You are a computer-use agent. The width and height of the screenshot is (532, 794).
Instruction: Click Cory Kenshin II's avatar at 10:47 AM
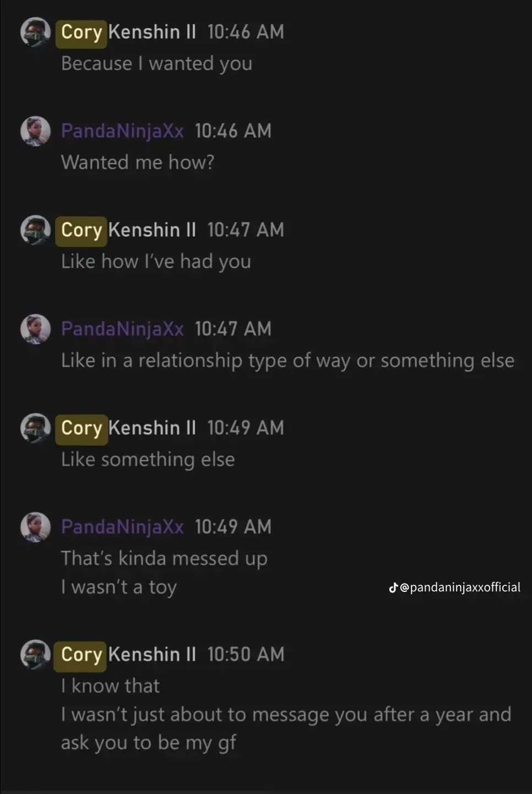pos(35,230)
